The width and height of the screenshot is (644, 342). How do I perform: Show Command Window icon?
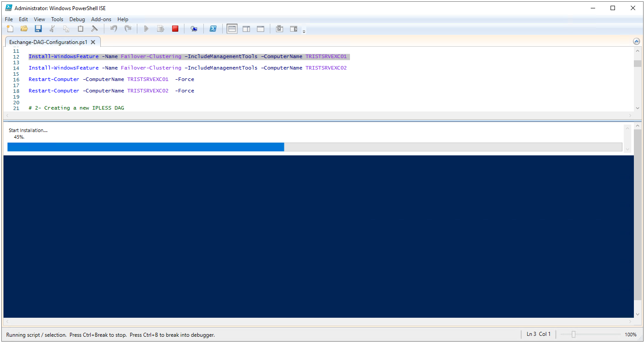[280, 29]
